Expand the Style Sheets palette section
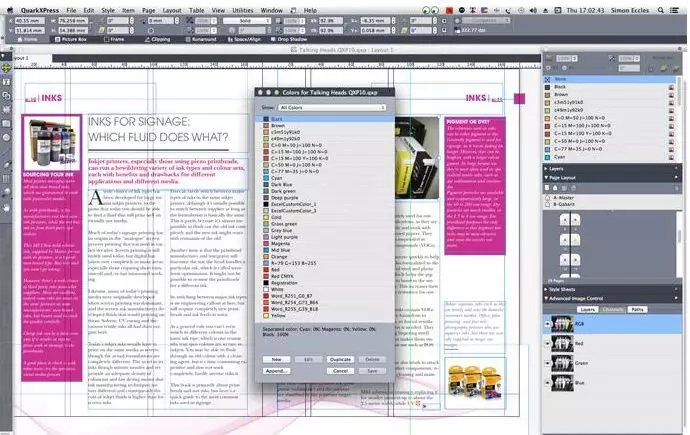This screenshot has width=690, height=435. tap(612, 289)
